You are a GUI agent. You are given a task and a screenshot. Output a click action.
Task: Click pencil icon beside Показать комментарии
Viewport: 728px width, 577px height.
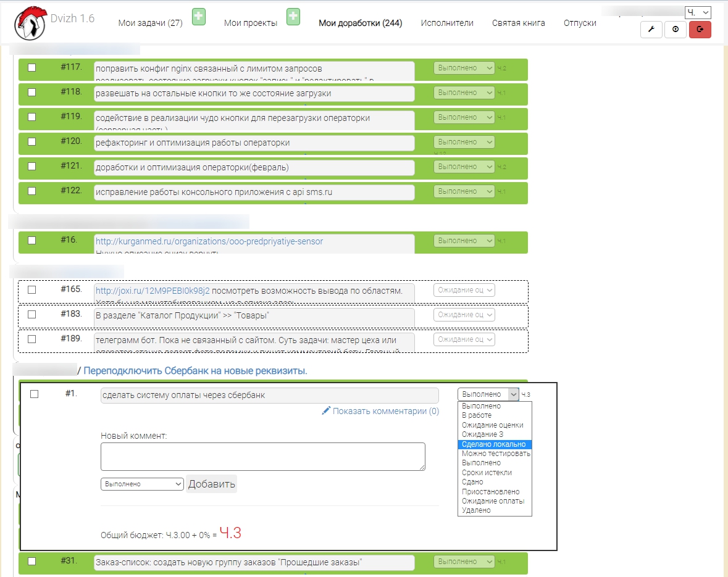coord(326,411)
